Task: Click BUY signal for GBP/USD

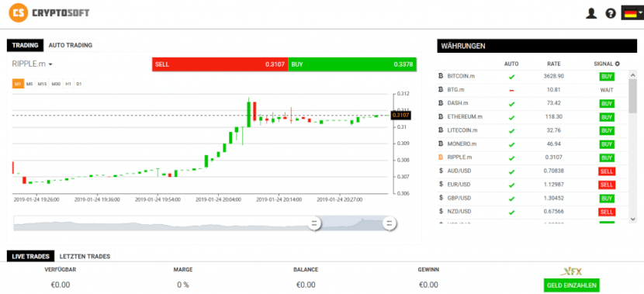Action: point(607,199)
